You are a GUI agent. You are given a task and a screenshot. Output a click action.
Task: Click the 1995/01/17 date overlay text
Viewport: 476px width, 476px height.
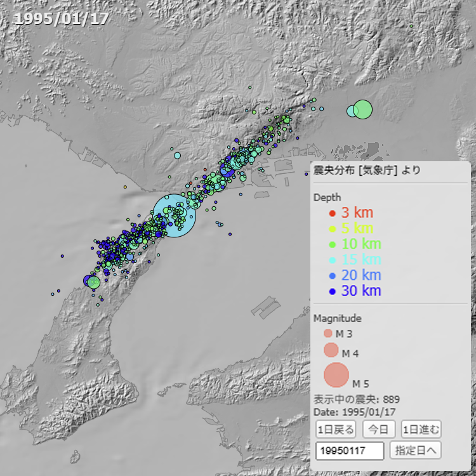(x=62, y=19)
